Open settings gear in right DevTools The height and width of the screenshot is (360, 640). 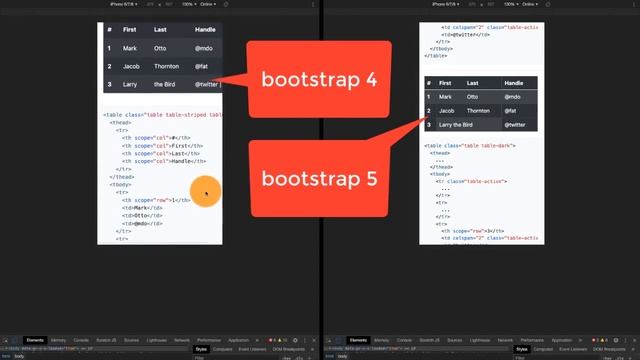[616, 340]
